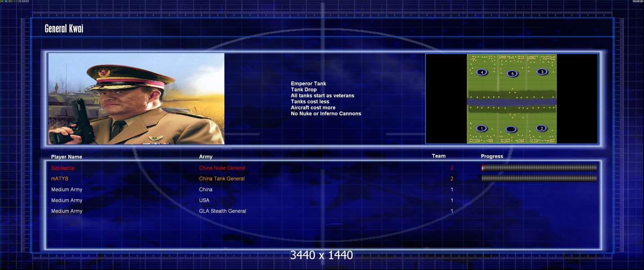Click the Team column header
The height and width of the screenshot is (270, 644).
click(439, 156)
